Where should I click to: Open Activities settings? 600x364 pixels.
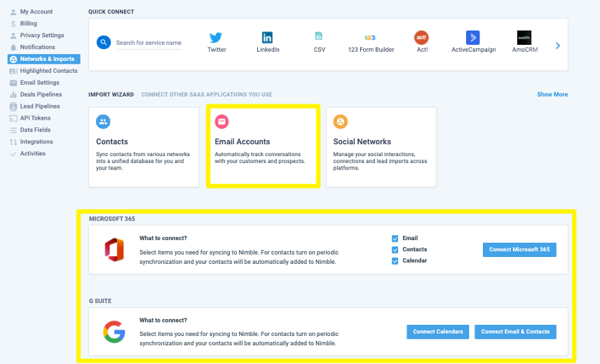click(x=32, y=154)
